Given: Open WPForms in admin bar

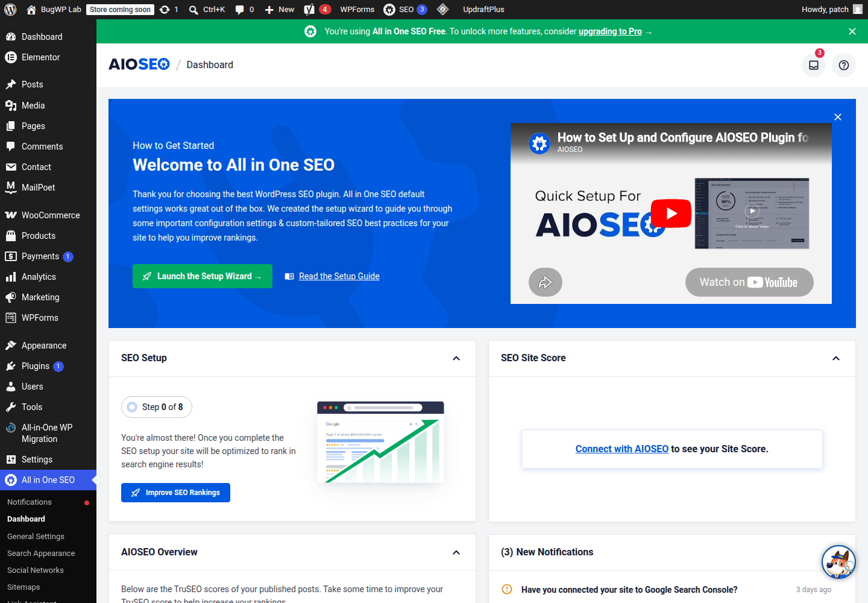Looking at the screenshot, I should 357,10.
